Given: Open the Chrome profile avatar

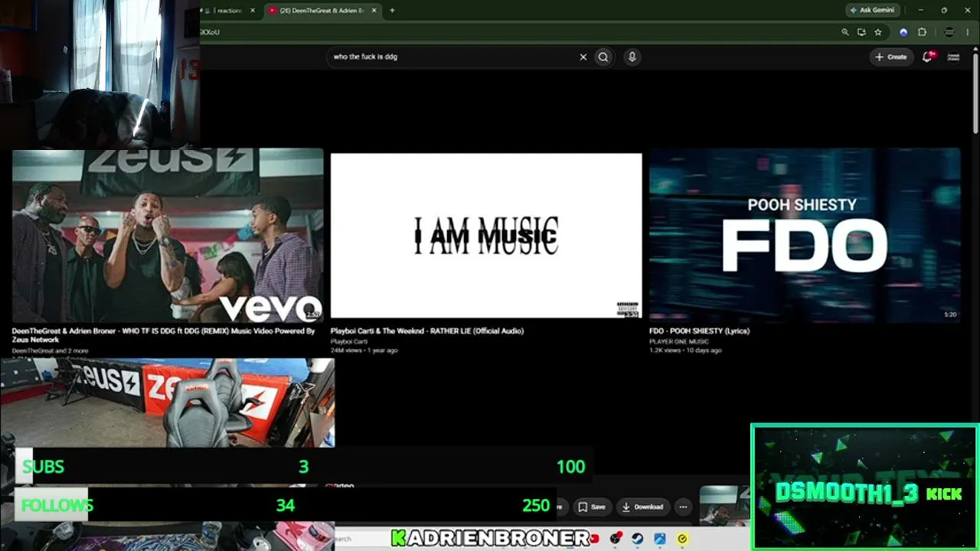Looking at the screenshot, I should click(949, 32).
